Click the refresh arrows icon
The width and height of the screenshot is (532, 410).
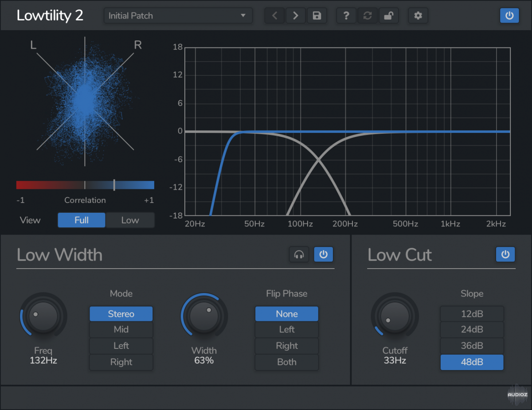367,16
